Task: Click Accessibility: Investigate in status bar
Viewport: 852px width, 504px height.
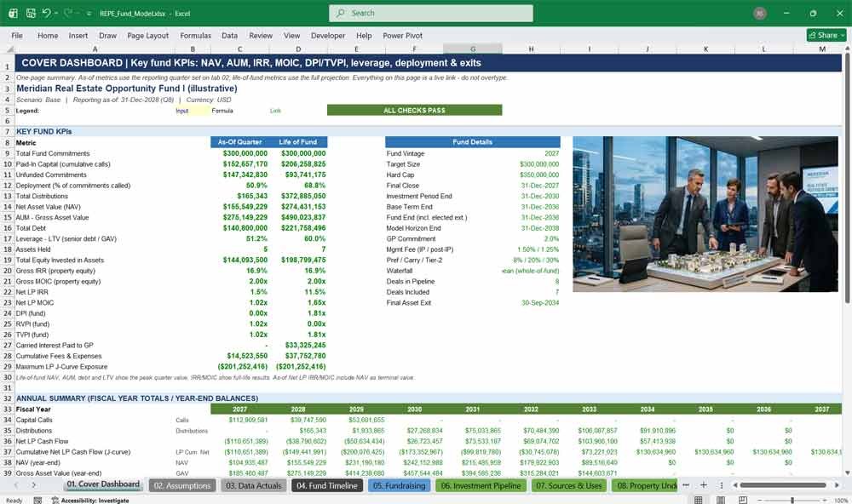Action: 90,501
